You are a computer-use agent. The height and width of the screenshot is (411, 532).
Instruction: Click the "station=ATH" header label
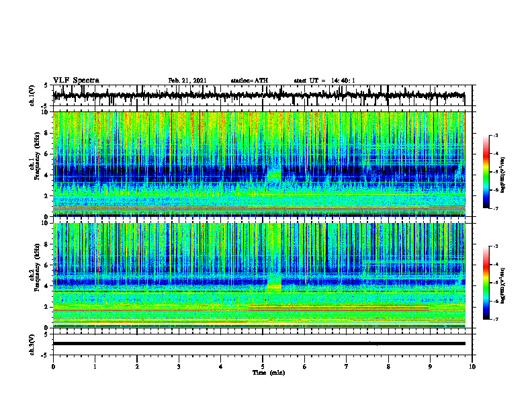point(249,81)
